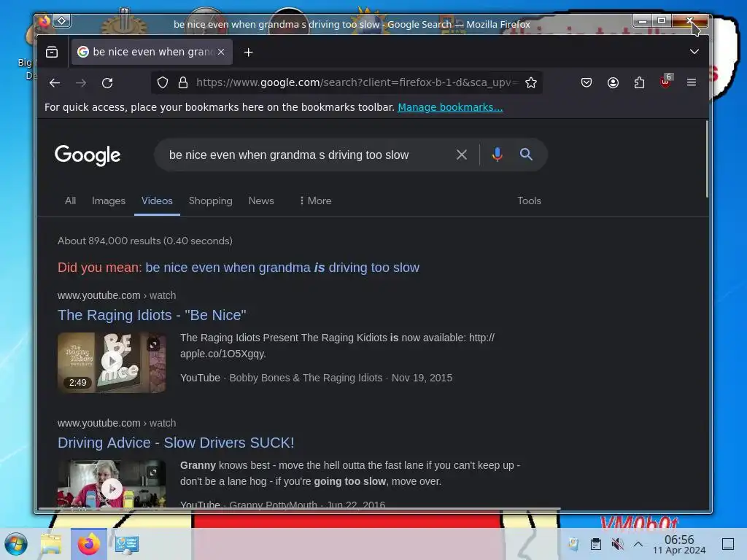Image resolution: width=747 pixels, height=560 pixels.
Task: Open the control panel taskbar icon
Action: click(x=127, y=544)
